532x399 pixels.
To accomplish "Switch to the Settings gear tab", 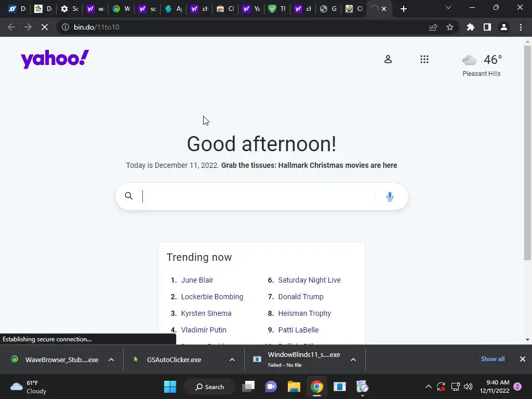I will tap(69, 9).
